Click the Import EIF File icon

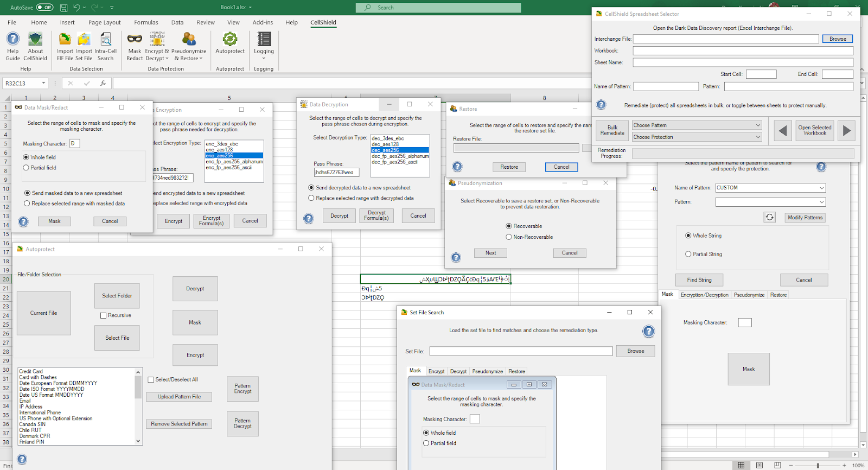pos(65,46)
